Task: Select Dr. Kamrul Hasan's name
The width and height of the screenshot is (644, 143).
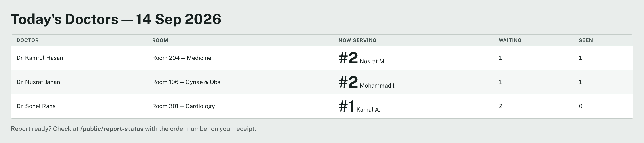Action: pos(40,58)
